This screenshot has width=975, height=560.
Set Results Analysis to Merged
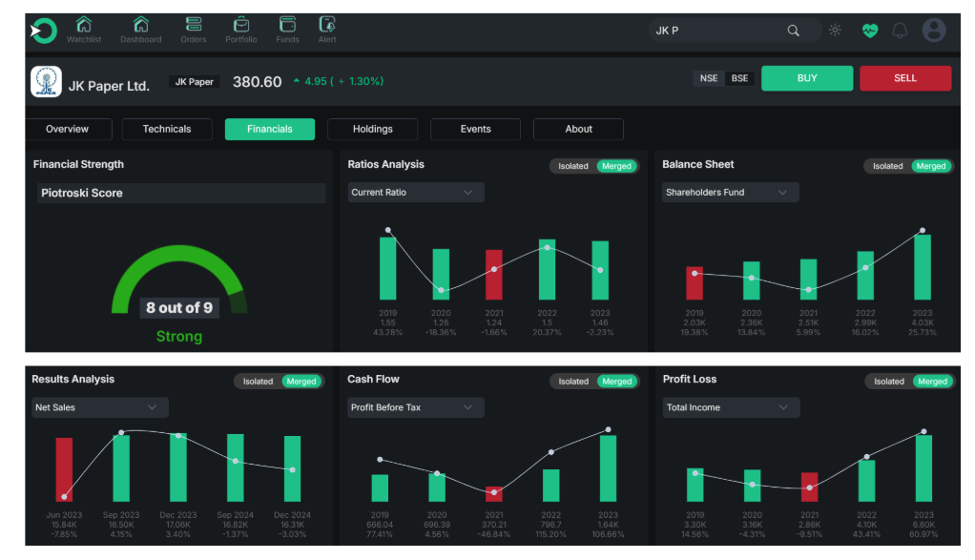pyautogui.click(x=301, y=382)
